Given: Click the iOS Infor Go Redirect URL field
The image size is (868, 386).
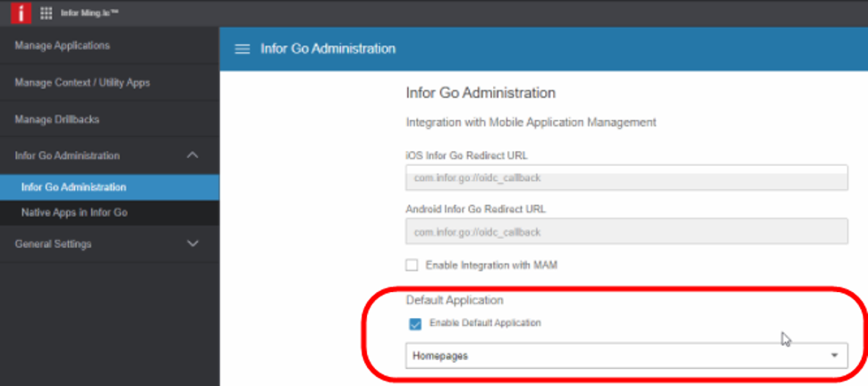Looking at the screenshot, I should pyautogui.click(x=626, y=177).
